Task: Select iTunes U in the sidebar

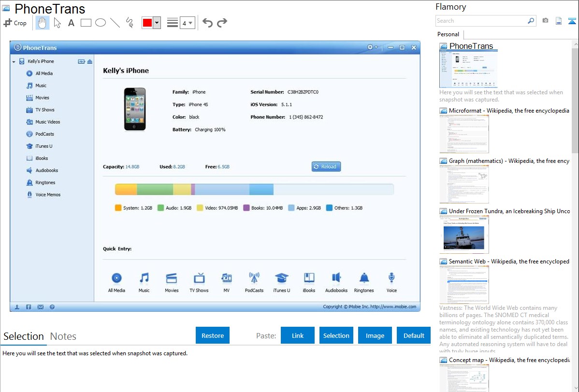Action: [x=39, y=146]
